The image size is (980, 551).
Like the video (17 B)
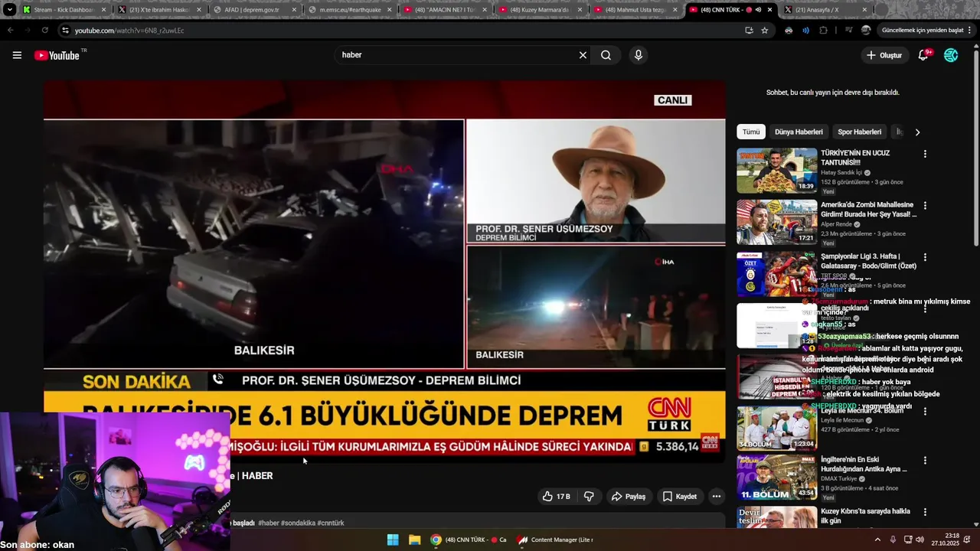click(557, 497)
